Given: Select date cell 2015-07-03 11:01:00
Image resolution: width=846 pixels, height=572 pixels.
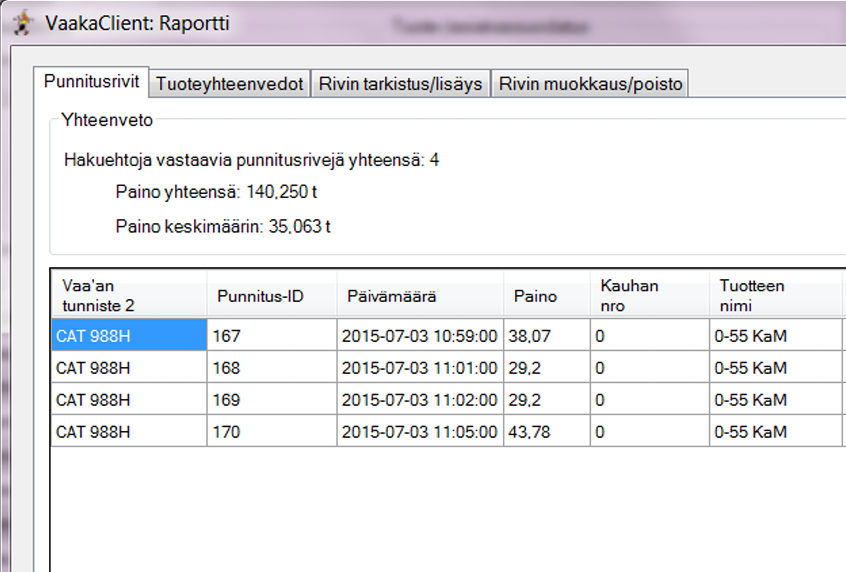Looking at the screenshot, I should pyautogui.click(x=420, y=367).
